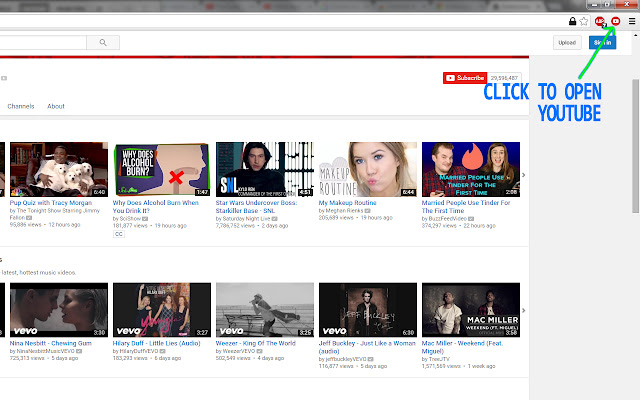Open jeffbuckleyVEVO channel link

click(x=346, y=359)
